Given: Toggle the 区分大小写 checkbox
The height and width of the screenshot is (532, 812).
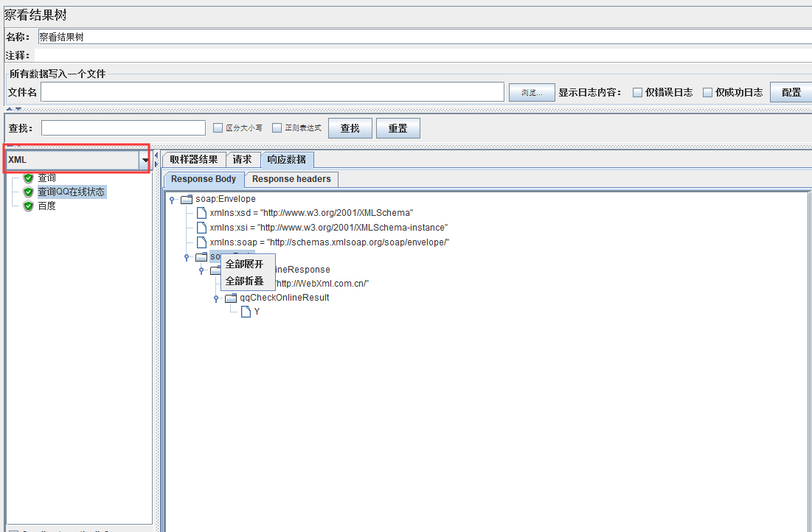Looking at the screenshot, I should click(218, 128).
